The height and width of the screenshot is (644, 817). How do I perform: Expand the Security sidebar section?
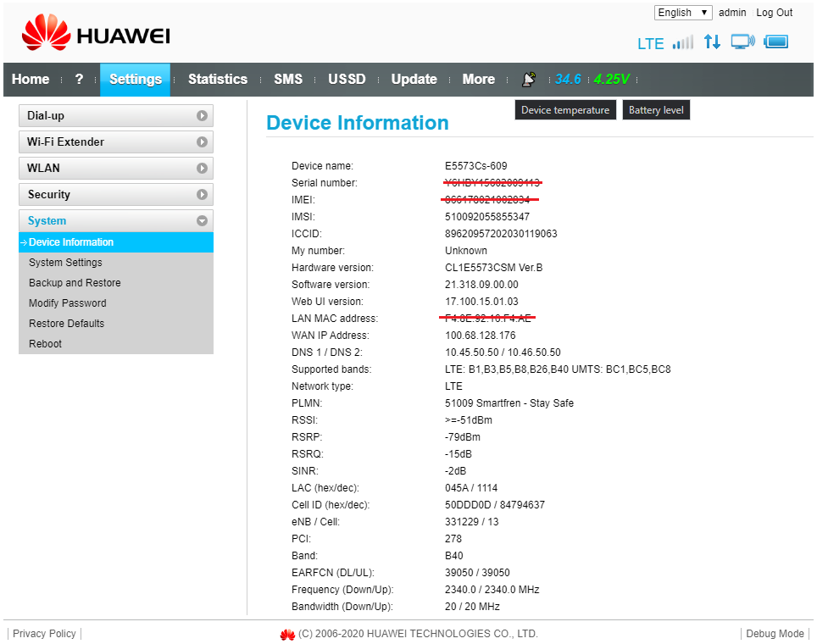115,195
